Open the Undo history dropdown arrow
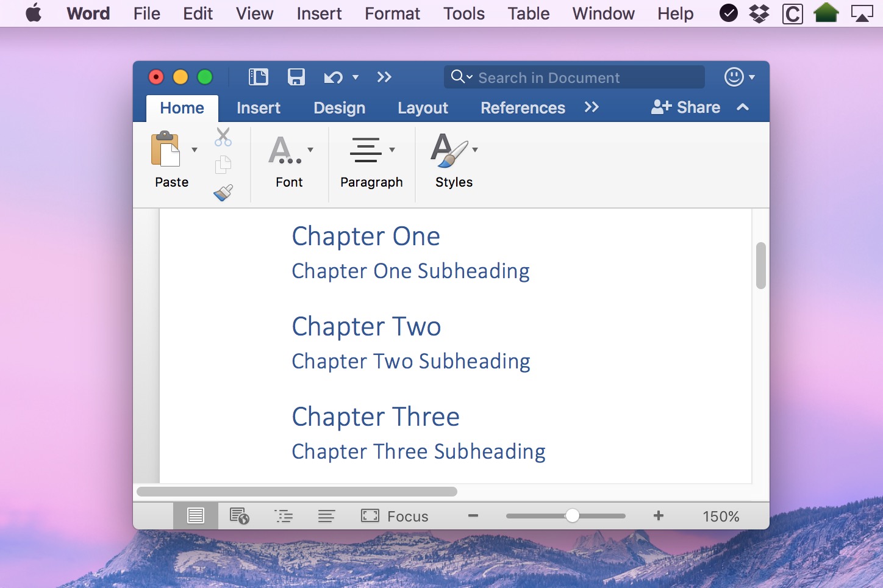Image resolution: width=883 pixels, height=588 pixels. point(356,77)
